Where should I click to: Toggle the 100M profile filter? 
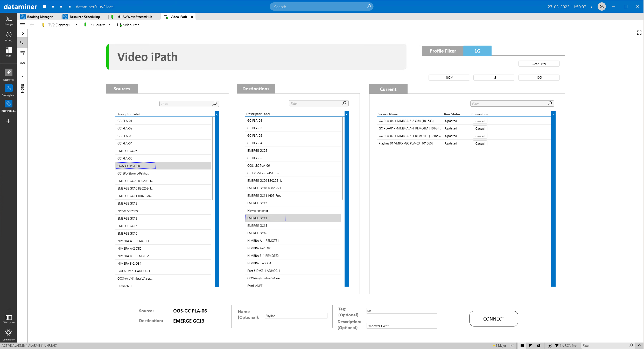(449, 78)
